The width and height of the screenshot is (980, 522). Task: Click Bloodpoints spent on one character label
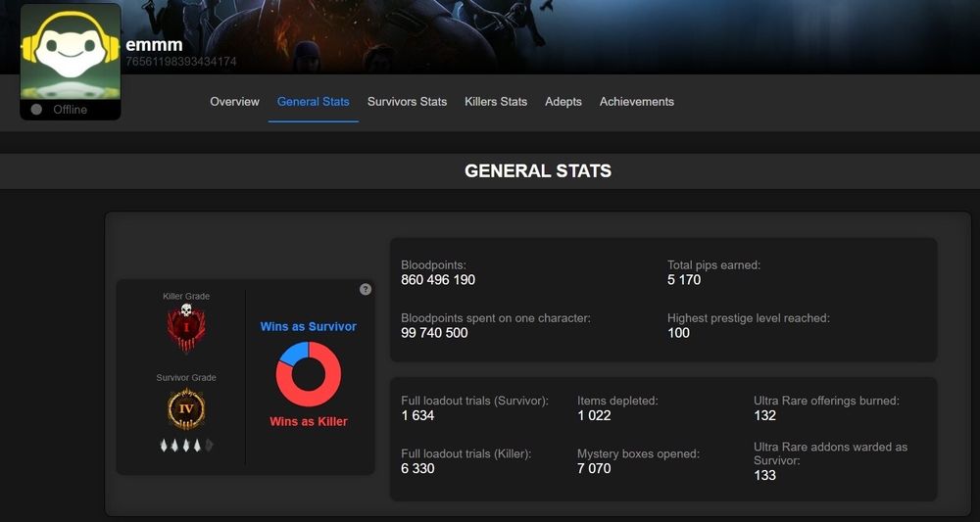click(496, 318)
